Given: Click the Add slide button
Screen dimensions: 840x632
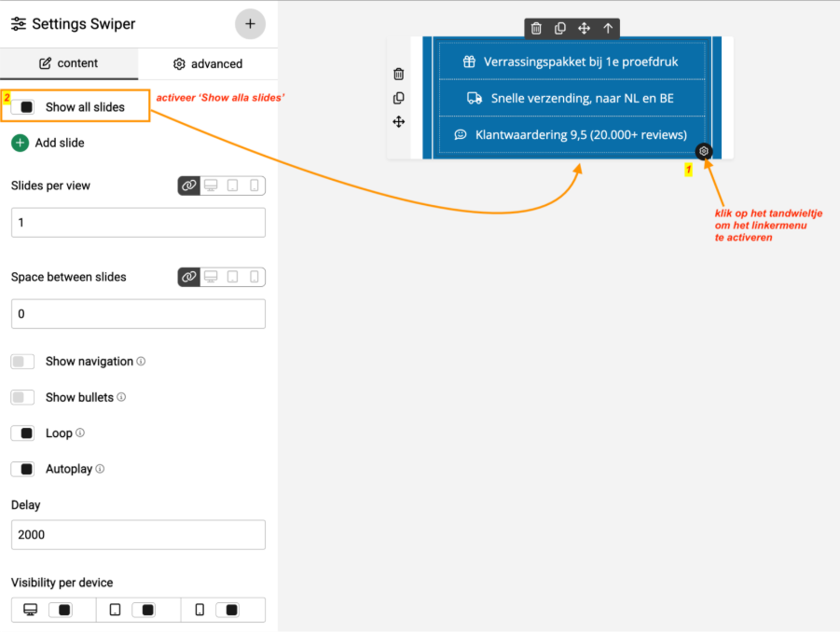Looking at the screenshot, I should tap(48, 143).
